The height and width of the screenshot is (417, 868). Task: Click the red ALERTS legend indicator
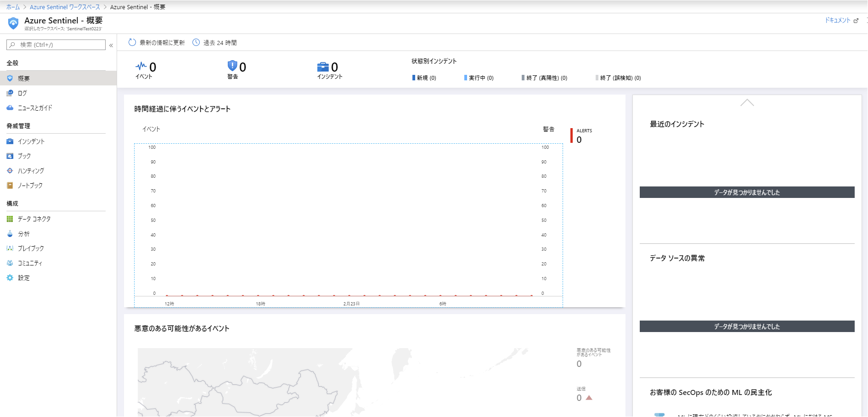click(572, 135)
